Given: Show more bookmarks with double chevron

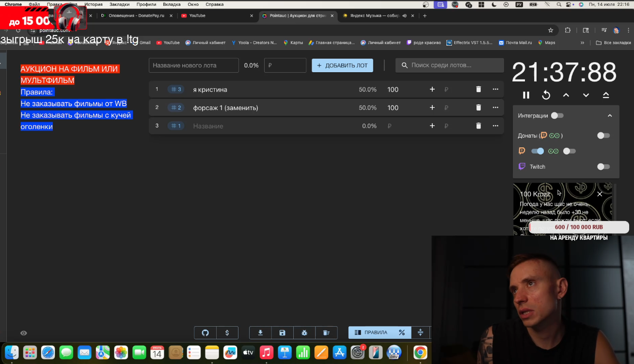Looking at the screenshot, I should tap(582, 43).
